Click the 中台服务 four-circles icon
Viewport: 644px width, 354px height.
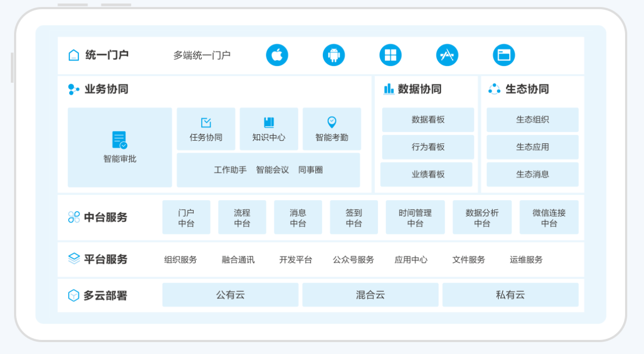pos(74,217)
